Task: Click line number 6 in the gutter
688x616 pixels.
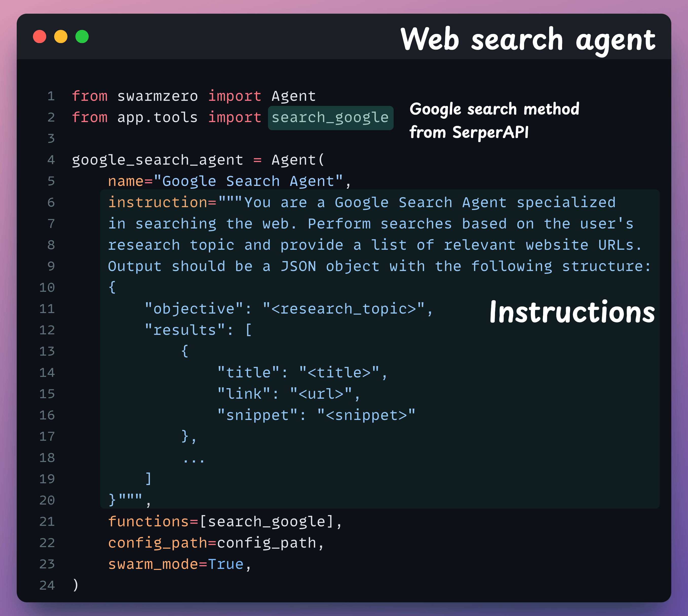Action: coord(50,202)
